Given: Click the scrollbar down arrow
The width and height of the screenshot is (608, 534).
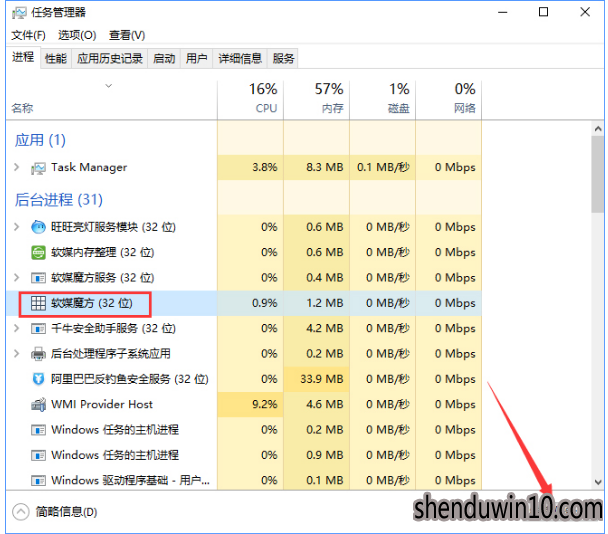Looking at the screenshot, I should (598, 482).
